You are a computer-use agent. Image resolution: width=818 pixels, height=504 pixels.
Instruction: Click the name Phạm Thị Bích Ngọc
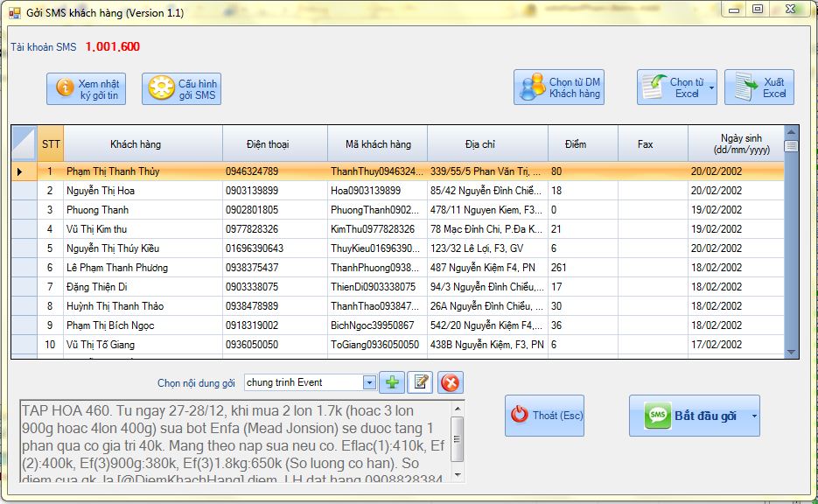tap(110, 325)
